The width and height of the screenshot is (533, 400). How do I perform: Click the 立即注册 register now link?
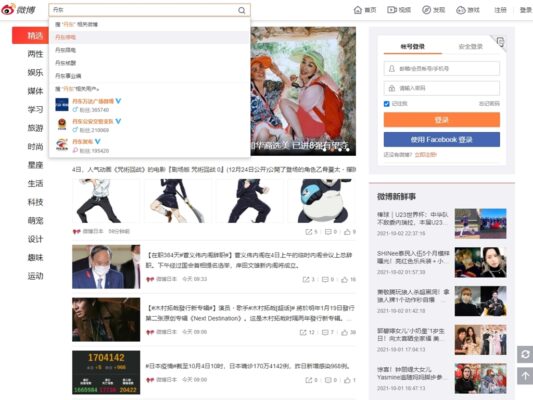[426, 155]
